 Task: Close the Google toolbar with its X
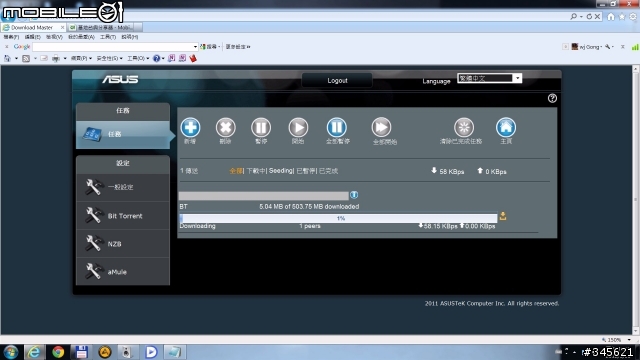6,47
